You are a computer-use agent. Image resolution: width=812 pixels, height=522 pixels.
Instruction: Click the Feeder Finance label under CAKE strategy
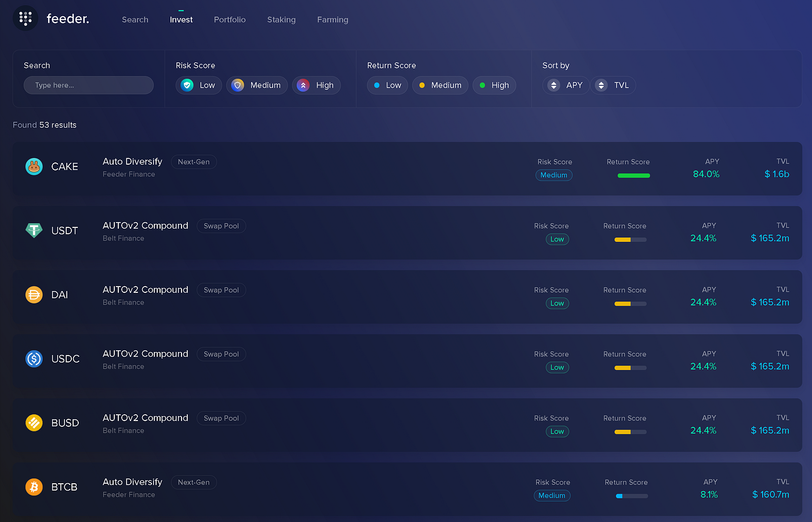point(129,175)
